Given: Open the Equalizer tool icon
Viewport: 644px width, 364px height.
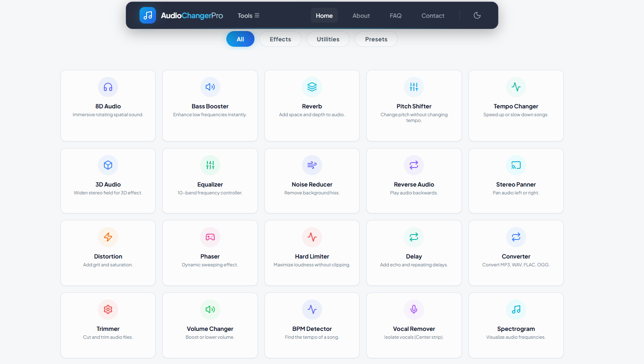Looking at the screenshot, I should click(x=210, y=165).
